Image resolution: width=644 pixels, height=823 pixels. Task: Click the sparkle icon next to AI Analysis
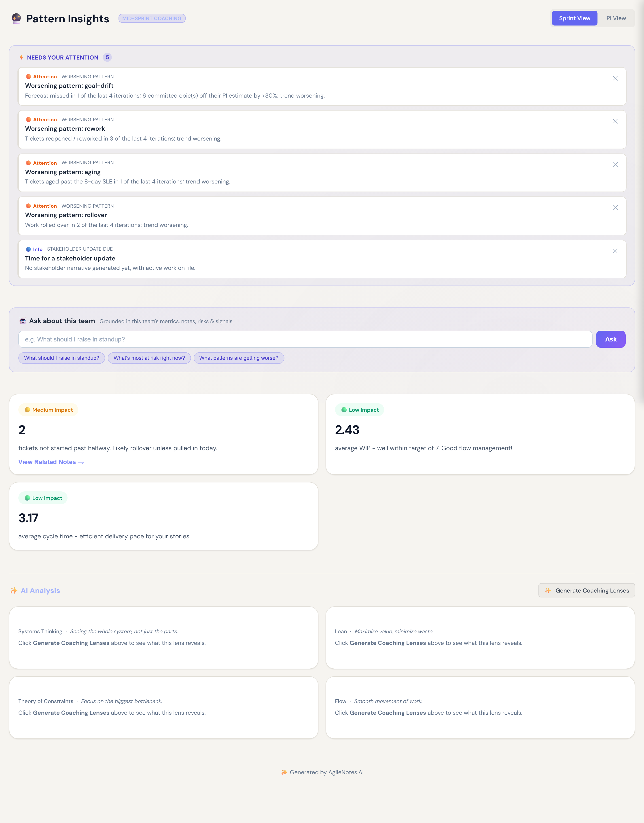tap(14, 591)
